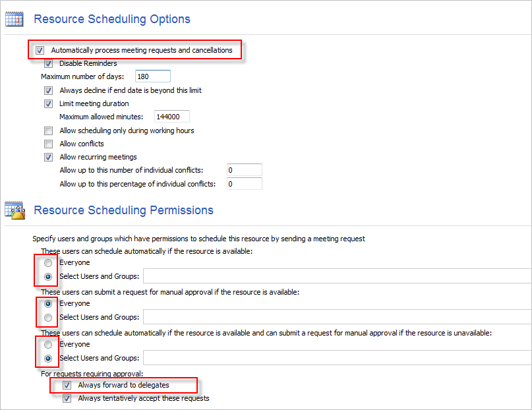Uncheck the Disable Reminders checkbox

click(49, 64)
